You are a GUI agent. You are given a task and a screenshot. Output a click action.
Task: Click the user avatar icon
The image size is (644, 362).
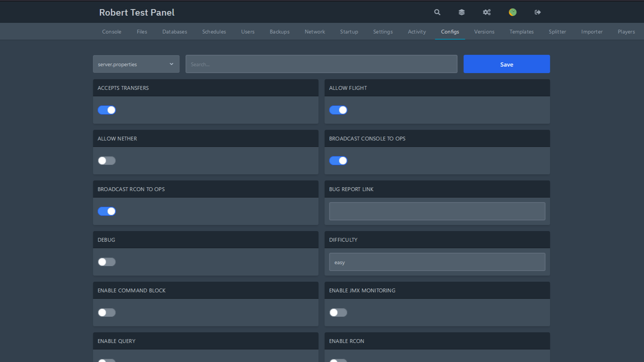[x=513, y=12]
